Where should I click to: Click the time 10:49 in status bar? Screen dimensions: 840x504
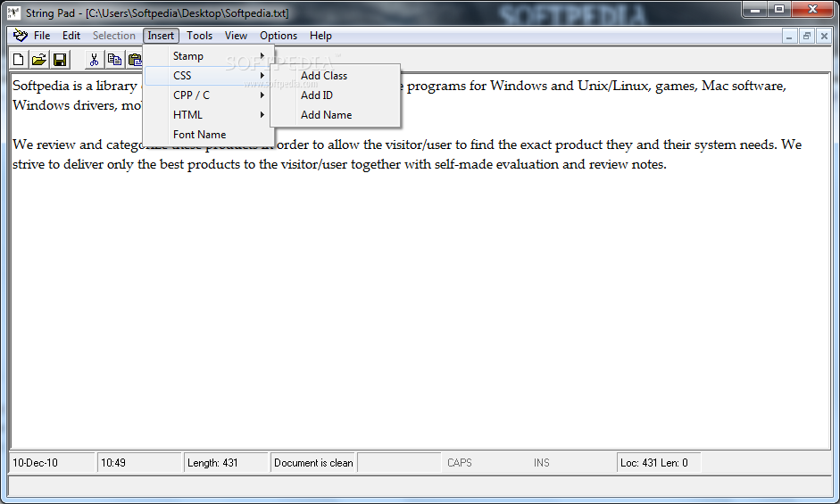pos(139,463)
